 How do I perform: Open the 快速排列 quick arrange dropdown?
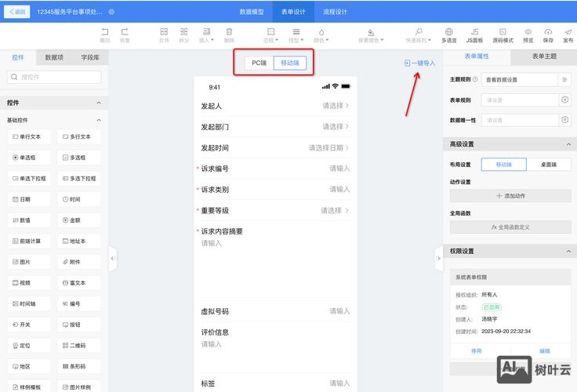click(418, 35)
